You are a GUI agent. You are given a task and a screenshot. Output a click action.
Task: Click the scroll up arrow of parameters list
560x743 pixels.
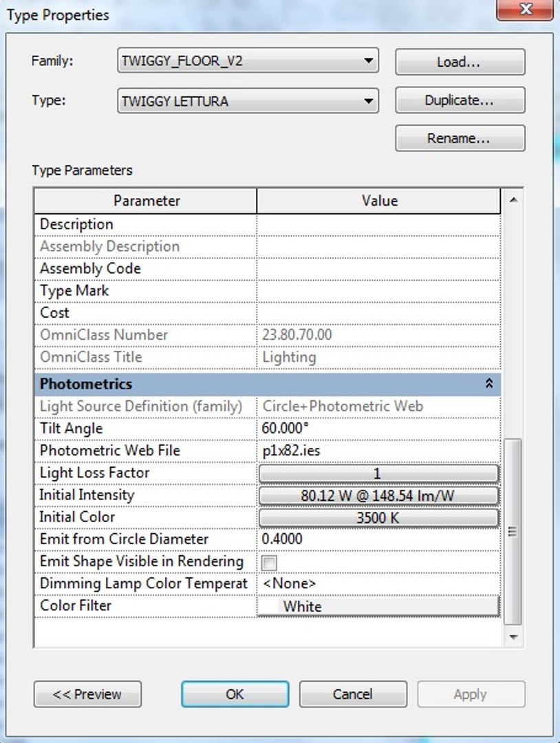coord(513,200)
